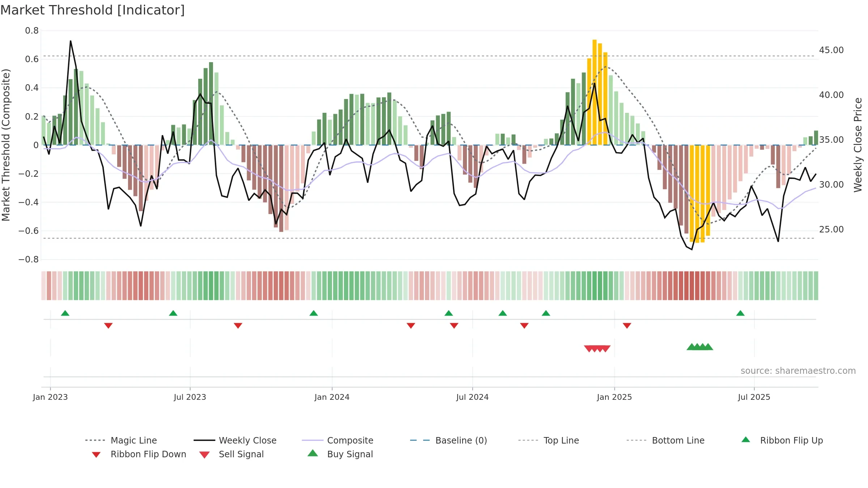
Task: Click the source: sharemaestro.com text
Action: [x=798, y=371]
